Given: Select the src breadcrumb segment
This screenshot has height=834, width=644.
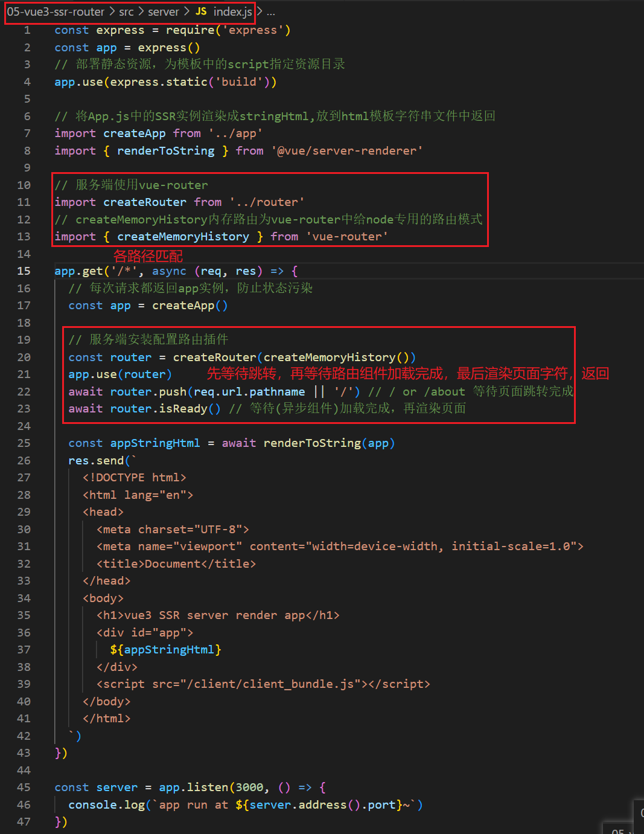Looking at the screenshot, I should coord(126,11).
